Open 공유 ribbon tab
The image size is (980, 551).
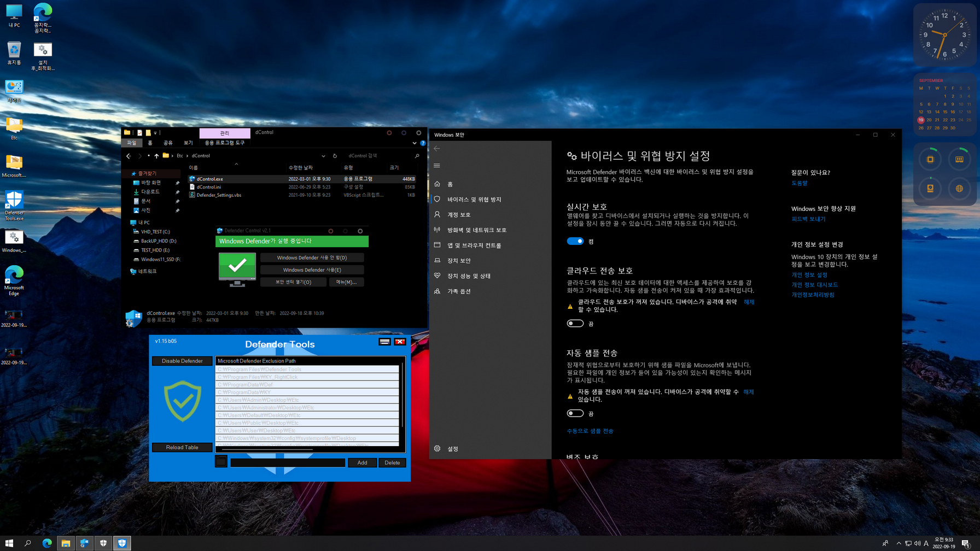point(168,143)
